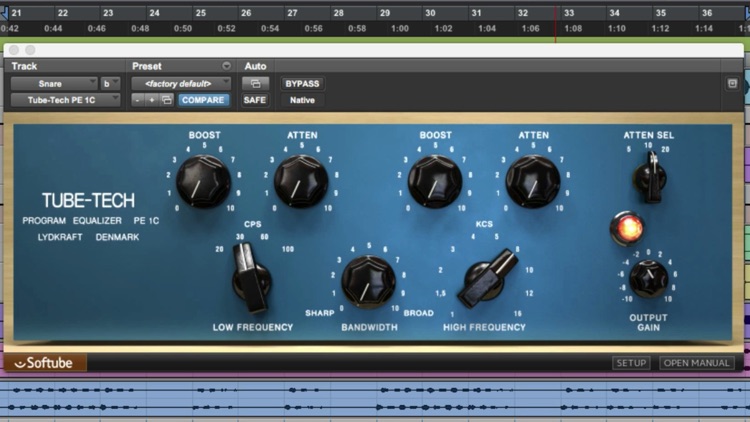Click the OUTPUT GAIN knob

(649, 279)
